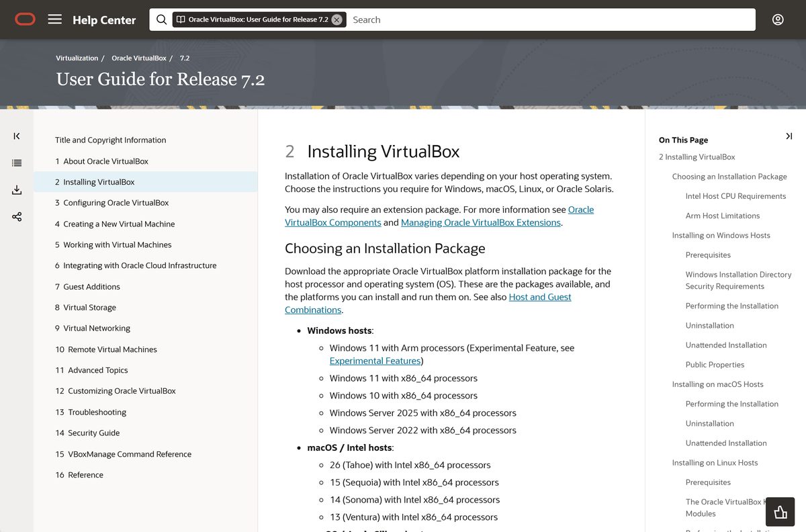
Task: Open the hamburger navigation menu
Action: pos(55,19)
